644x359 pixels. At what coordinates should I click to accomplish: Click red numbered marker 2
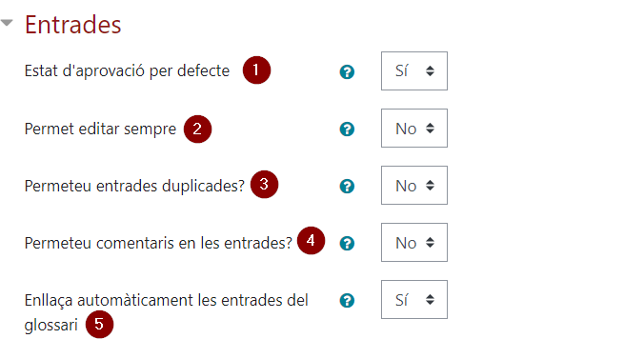[x=197, y=129]
